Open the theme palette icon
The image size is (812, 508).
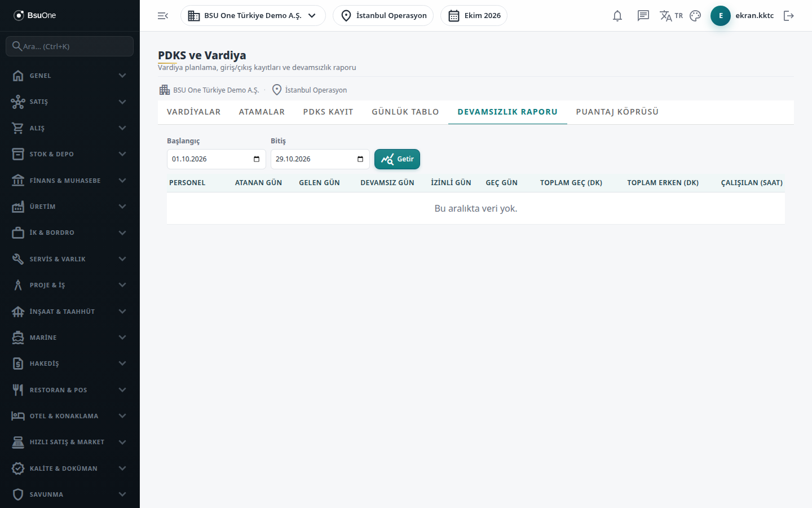695,16
